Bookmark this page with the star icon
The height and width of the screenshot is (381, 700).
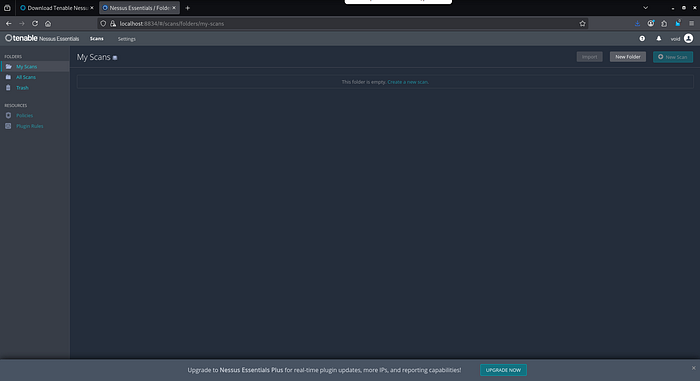tap(582, 24)
